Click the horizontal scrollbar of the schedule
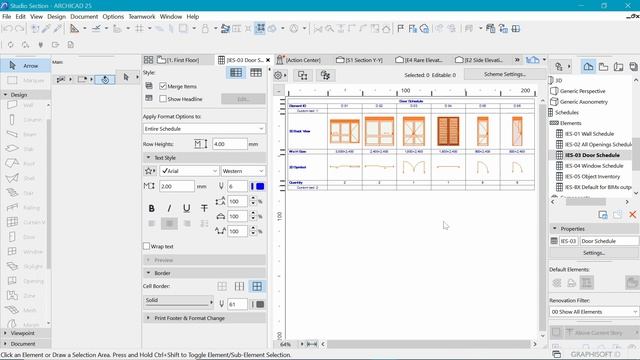 429,344
